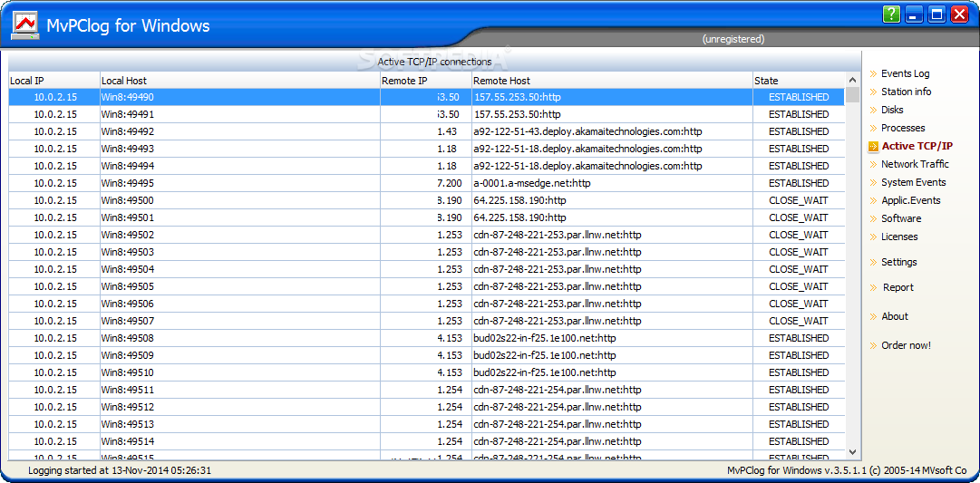Select the row for Win8:49491
Viewport: 980px width, 483px height.
point(426,114)
